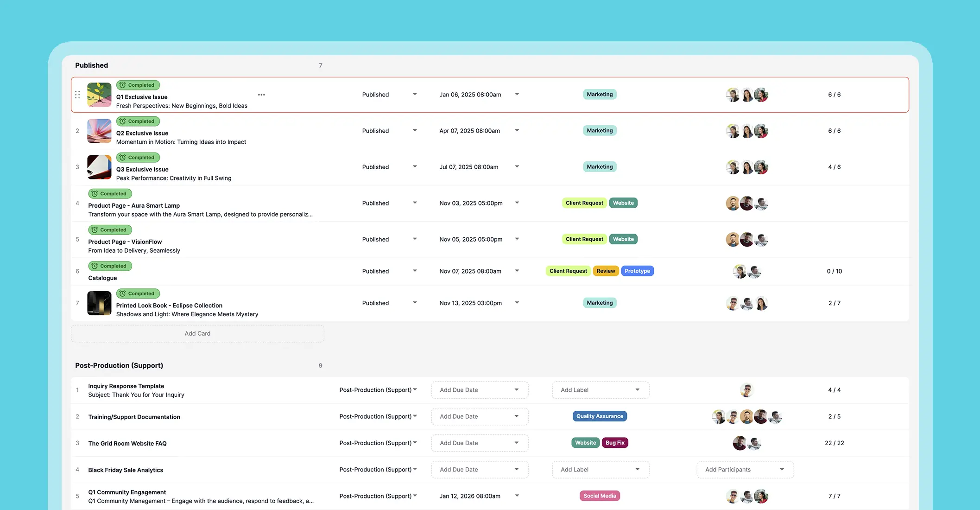Screen dimensions: 980x510
Task: Click the thumbnail of Printed Look Book - Eclipse Collection
Action: point(99,303)
